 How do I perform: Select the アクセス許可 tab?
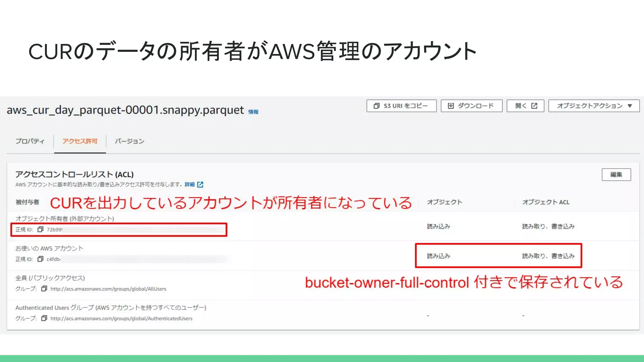point(80,141)
